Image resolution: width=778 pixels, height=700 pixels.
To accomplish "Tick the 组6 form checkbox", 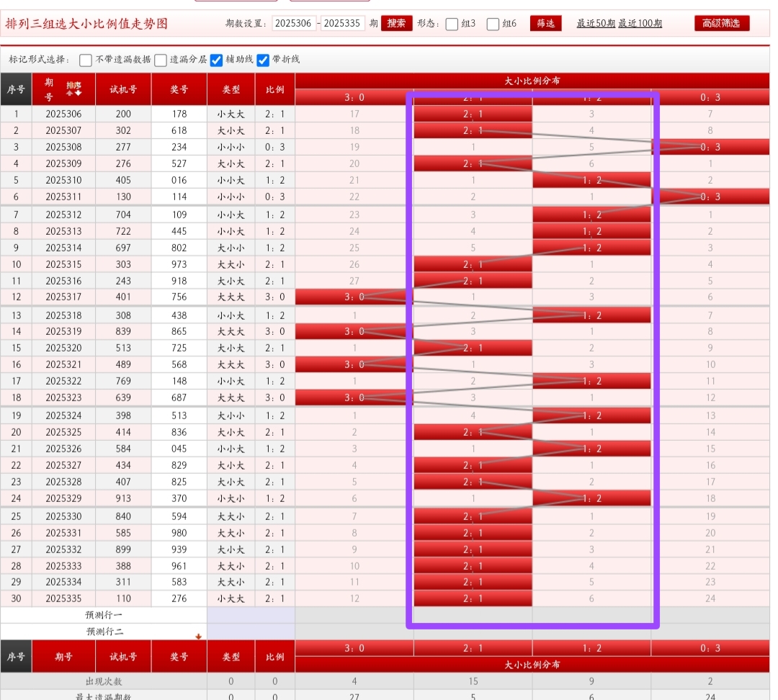I will tap(493, 24).
